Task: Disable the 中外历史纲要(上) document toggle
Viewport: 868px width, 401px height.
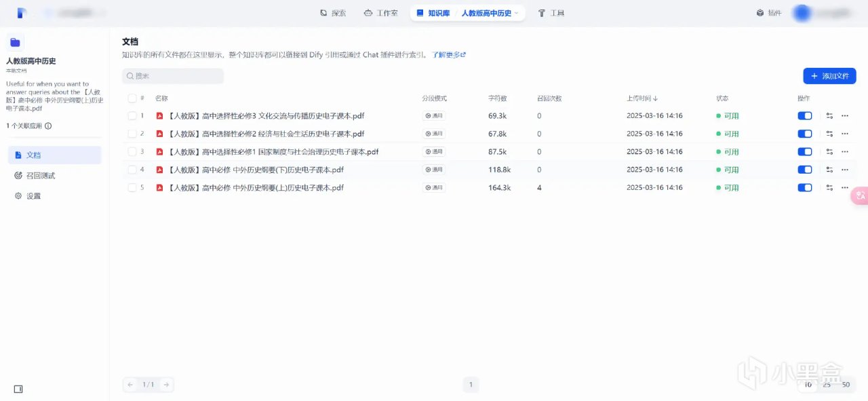Action: point(805,187)
